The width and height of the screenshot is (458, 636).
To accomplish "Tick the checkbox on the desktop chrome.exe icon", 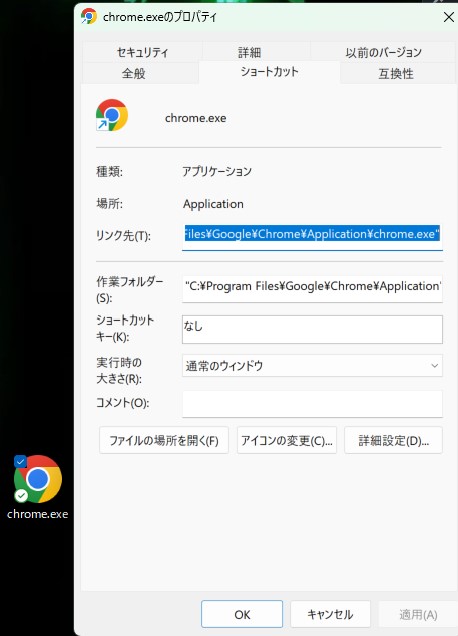I will 20,461.
